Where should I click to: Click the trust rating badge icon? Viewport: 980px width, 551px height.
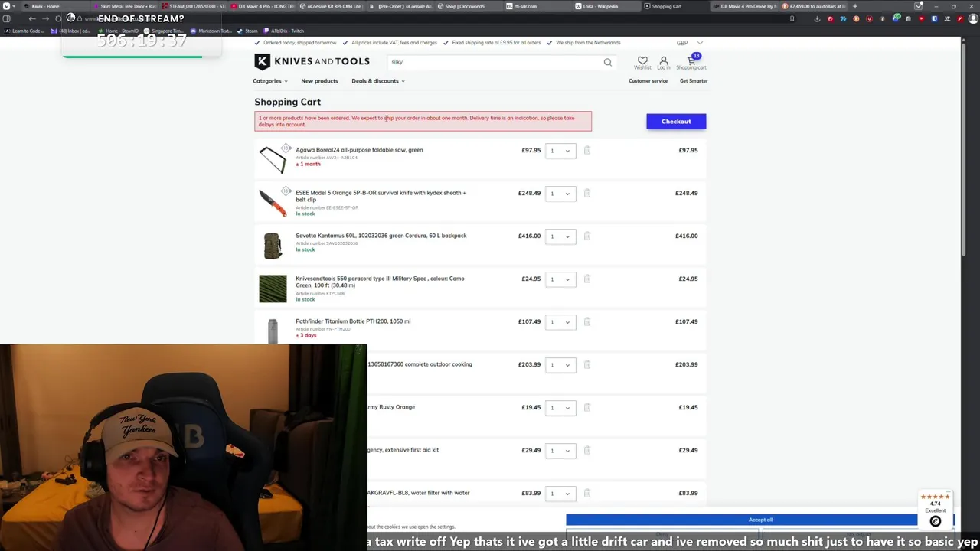pos(935,521)
